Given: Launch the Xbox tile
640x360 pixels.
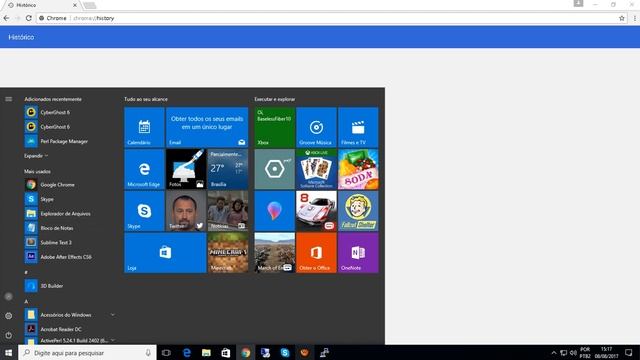Looking at the screenshot, I should (274, 127).
